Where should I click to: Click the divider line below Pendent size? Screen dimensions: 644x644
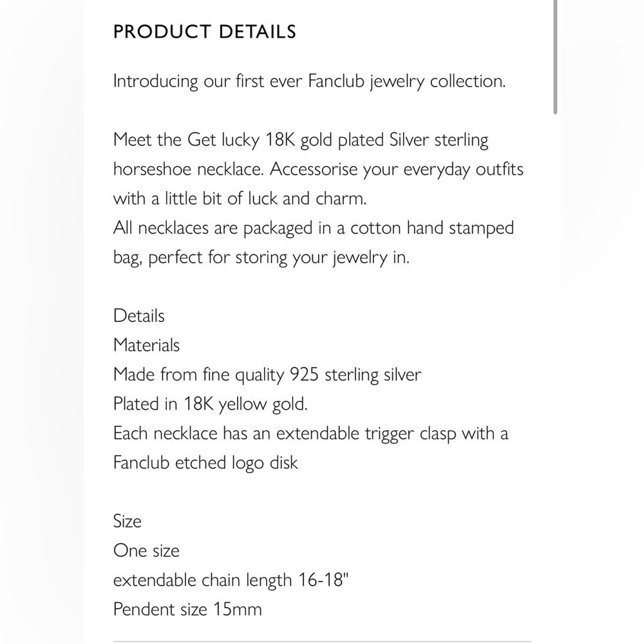(322, 641)
